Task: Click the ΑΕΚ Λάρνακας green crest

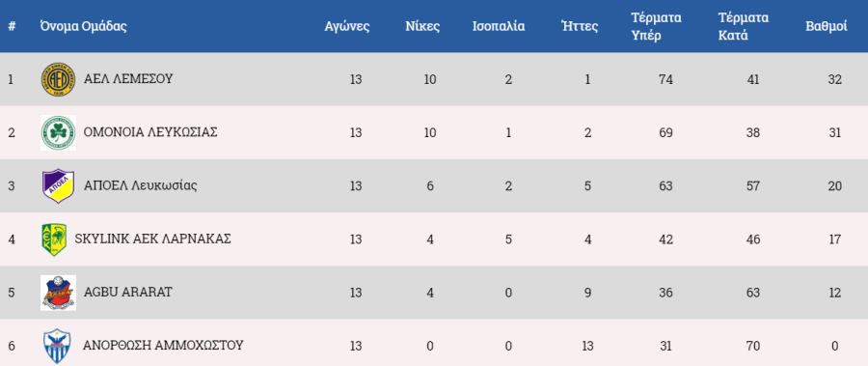Action: click(54, 239)
